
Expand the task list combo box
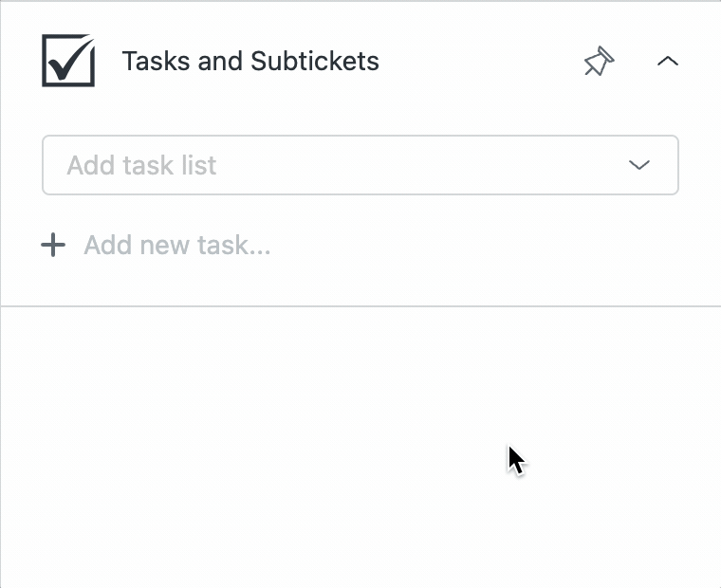click(360, 165)
